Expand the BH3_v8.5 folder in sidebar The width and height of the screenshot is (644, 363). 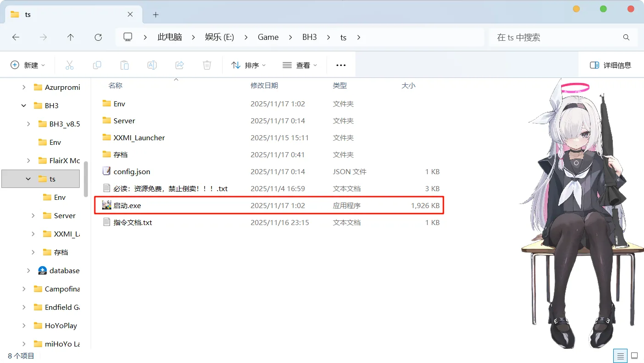[28, 124]
